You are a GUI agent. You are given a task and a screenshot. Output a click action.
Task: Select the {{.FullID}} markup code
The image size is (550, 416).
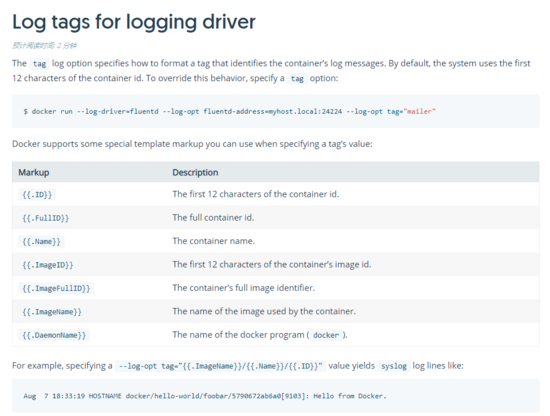[46, 218]
